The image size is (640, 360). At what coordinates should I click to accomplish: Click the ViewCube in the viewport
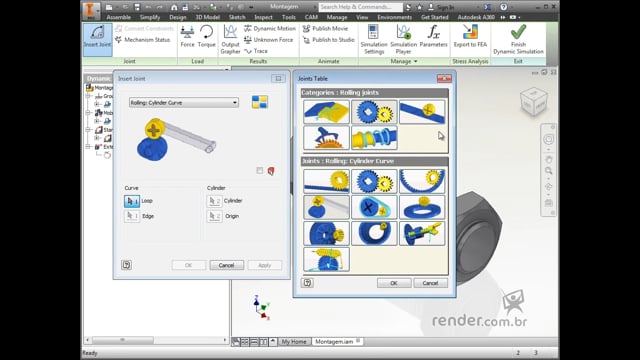(533, 101)
